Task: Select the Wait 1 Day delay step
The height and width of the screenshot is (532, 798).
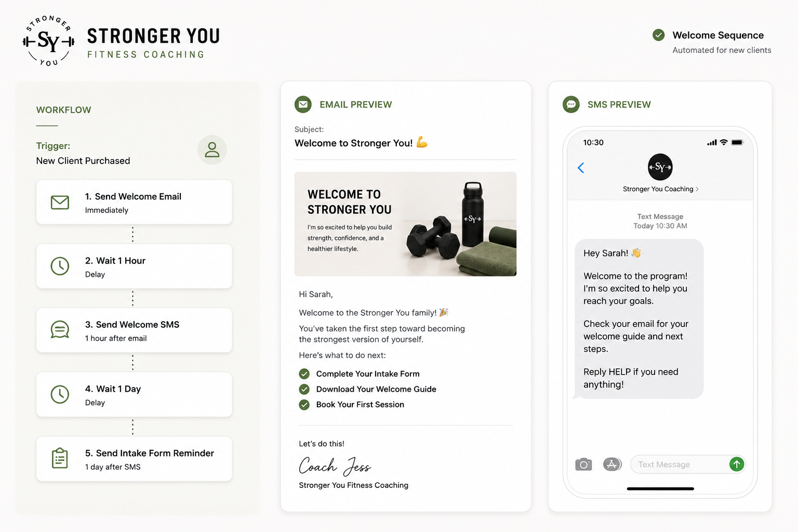Action: (x=134, y=394)
